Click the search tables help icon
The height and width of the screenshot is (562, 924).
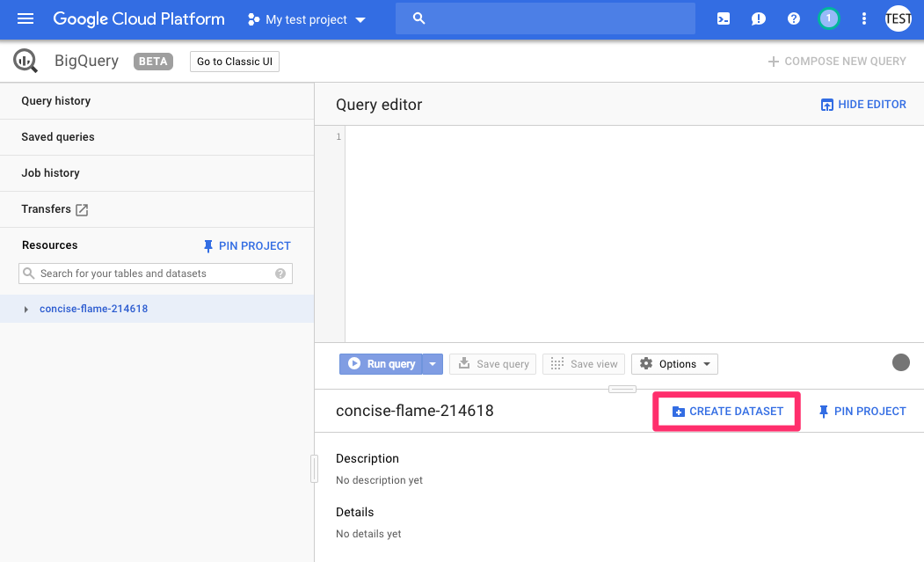(280, 274)
